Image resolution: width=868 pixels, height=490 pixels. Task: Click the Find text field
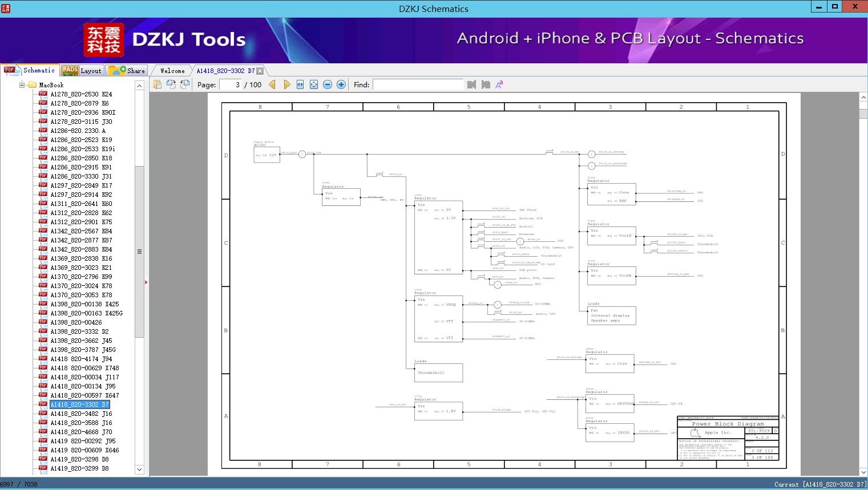pos(418,84)
